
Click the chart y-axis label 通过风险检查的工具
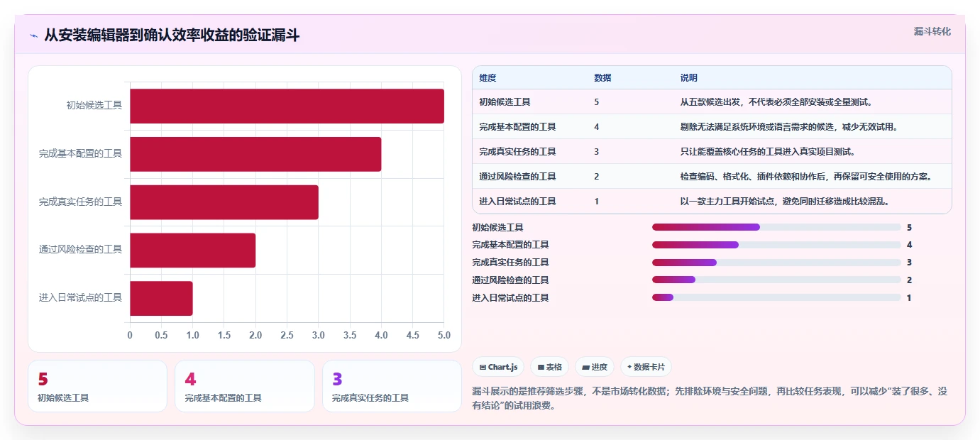(x=81, y=250)
